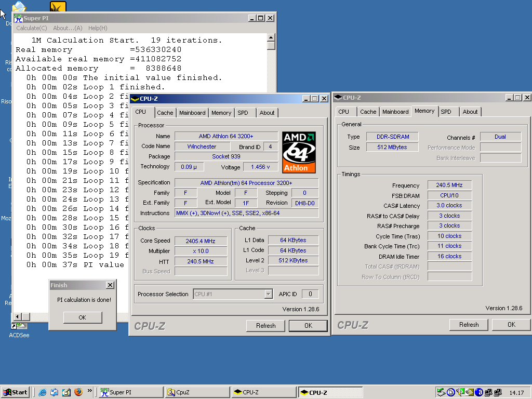Launch Outlook Express from Quick Launch
Screen dimensions: 532x399
(54, 392)
